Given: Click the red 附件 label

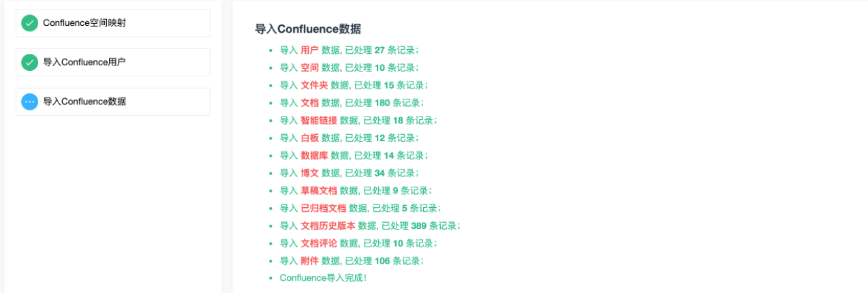Looking at the screenshot, I should [309, 261].
